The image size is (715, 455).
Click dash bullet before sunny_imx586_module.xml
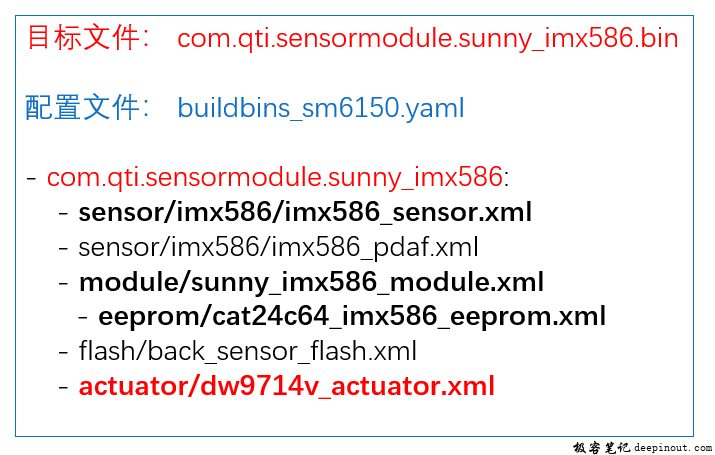(63, 283)
